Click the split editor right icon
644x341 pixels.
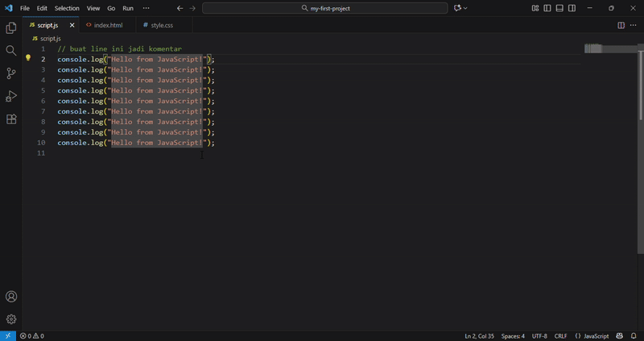[621, 25]
